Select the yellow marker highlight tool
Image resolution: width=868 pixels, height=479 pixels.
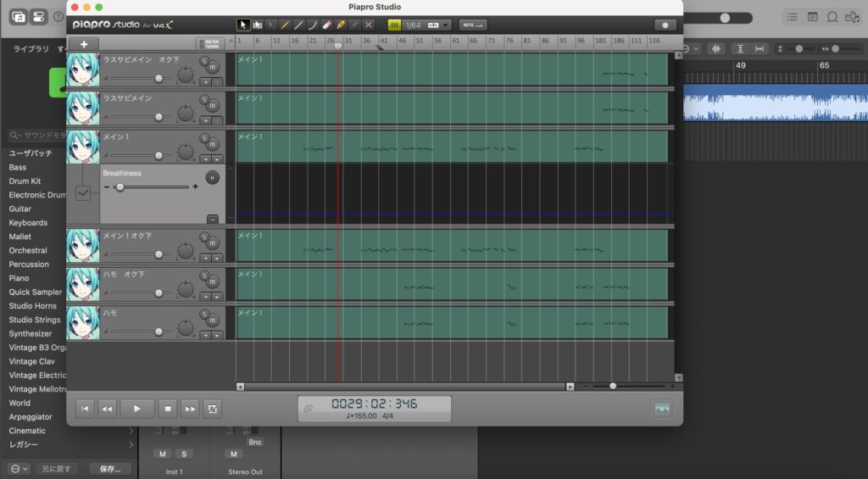341,25
